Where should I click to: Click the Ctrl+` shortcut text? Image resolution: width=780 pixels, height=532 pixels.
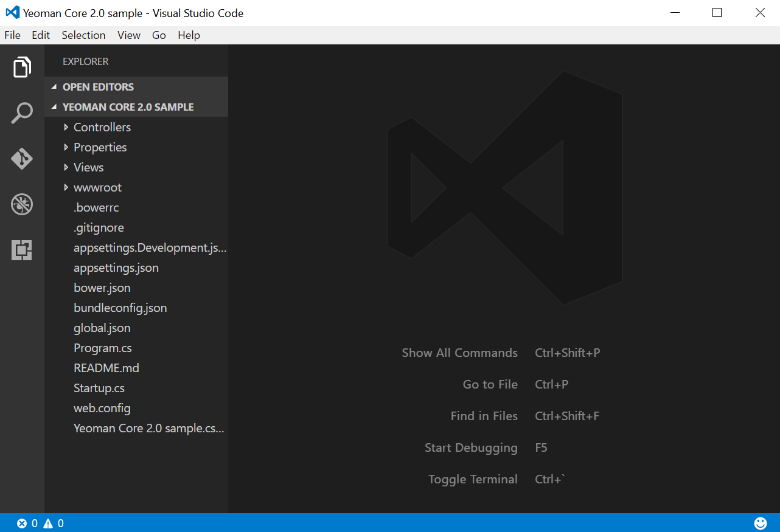point(550,479)
